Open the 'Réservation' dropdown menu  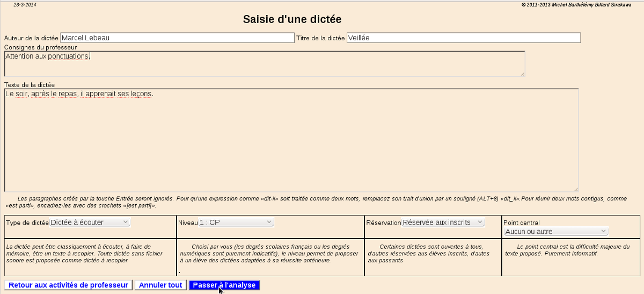point(443,222)
